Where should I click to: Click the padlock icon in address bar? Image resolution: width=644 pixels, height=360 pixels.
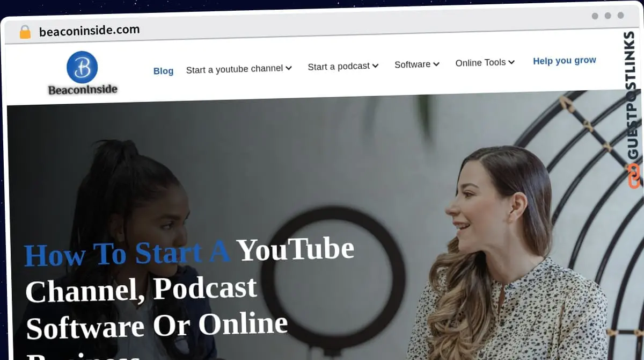(25, 32)
